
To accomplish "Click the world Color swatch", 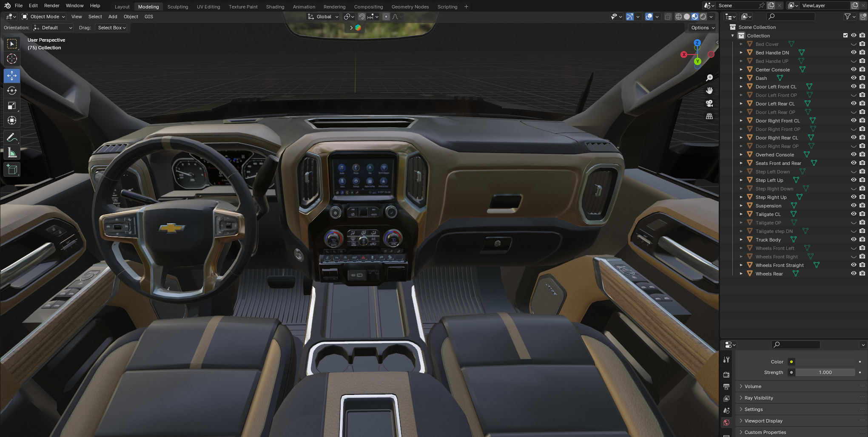I will [825, 362].
